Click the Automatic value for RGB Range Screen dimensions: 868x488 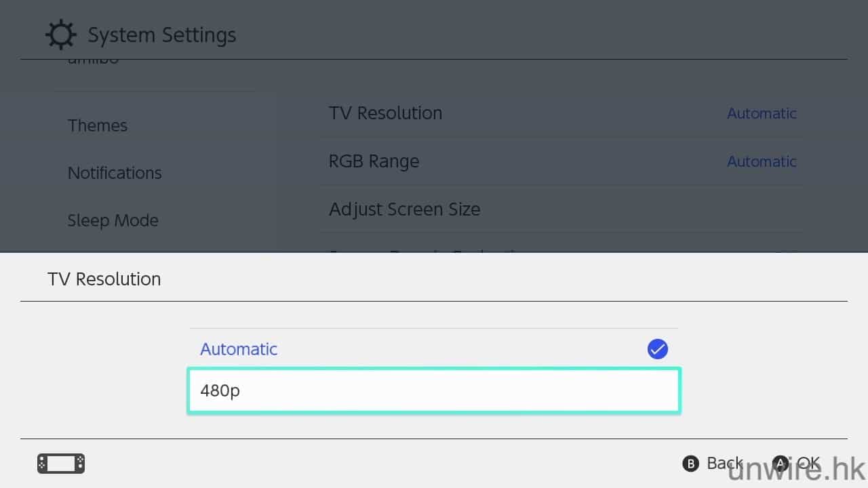[762, 161]
